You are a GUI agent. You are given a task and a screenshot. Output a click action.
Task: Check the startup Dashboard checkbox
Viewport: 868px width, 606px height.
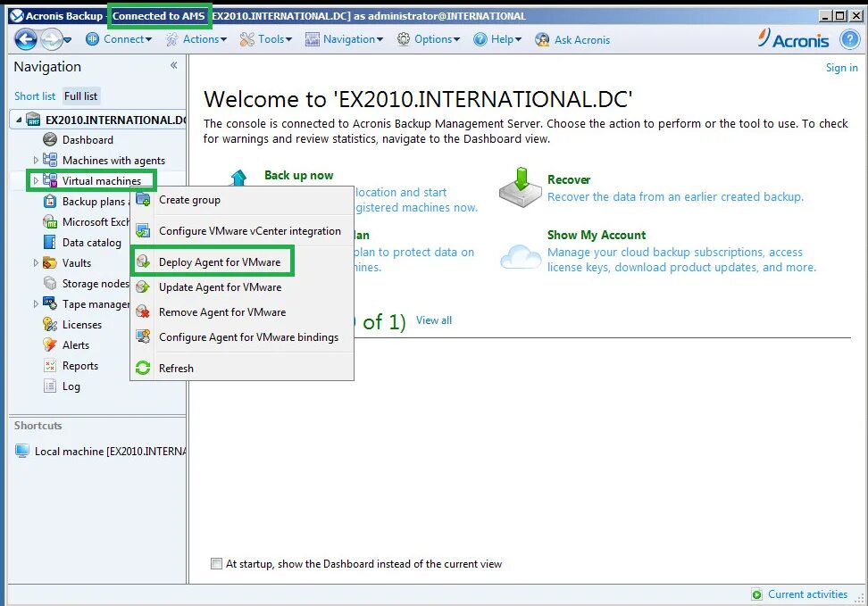(x=216, y=563)
